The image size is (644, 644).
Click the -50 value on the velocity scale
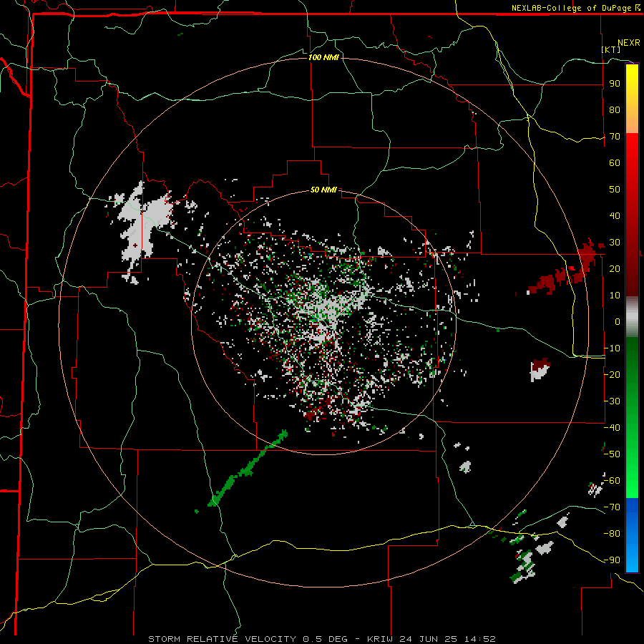tap(612, 454)
